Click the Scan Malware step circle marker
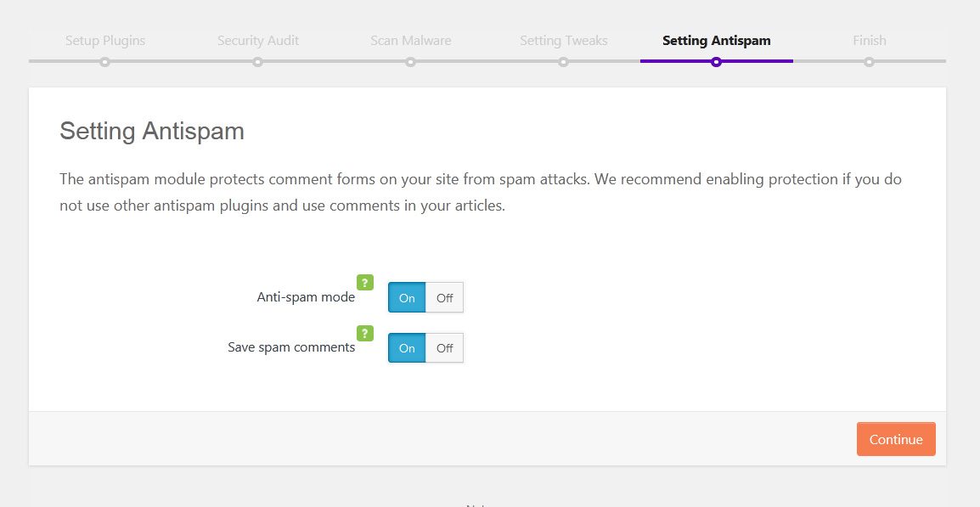Viewport: 980px width, 507px height. tap(410, 61)
